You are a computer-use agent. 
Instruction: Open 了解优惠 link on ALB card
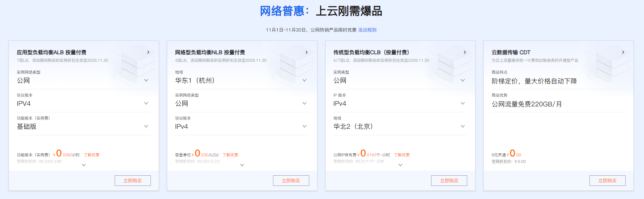(91, 155)
